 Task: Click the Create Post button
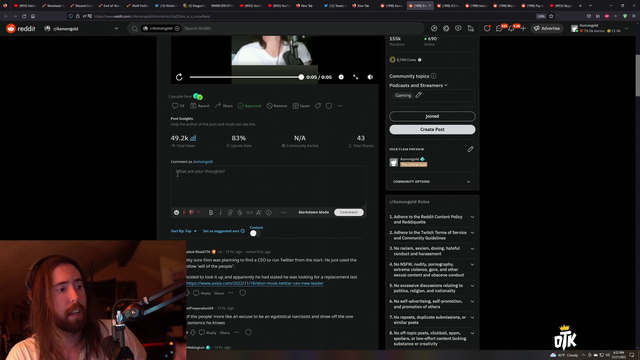coord(432,129)
